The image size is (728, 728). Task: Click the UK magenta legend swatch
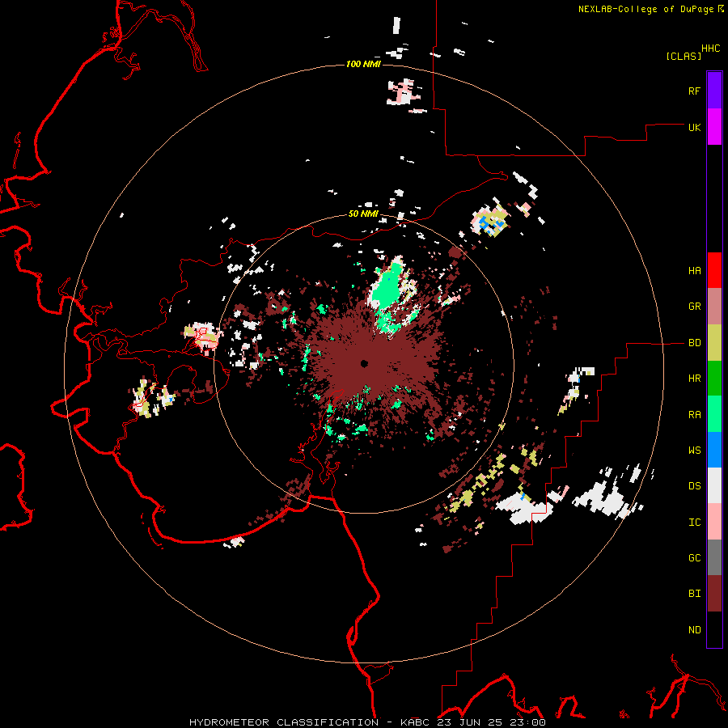[x=714, y=127]
